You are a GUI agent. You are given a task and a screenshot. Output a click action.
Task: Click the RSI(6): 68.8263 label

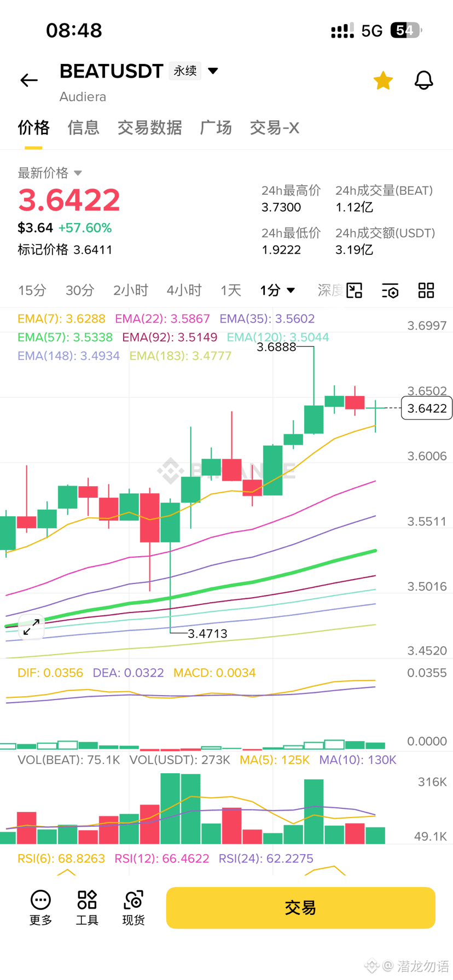pos(61,859)
